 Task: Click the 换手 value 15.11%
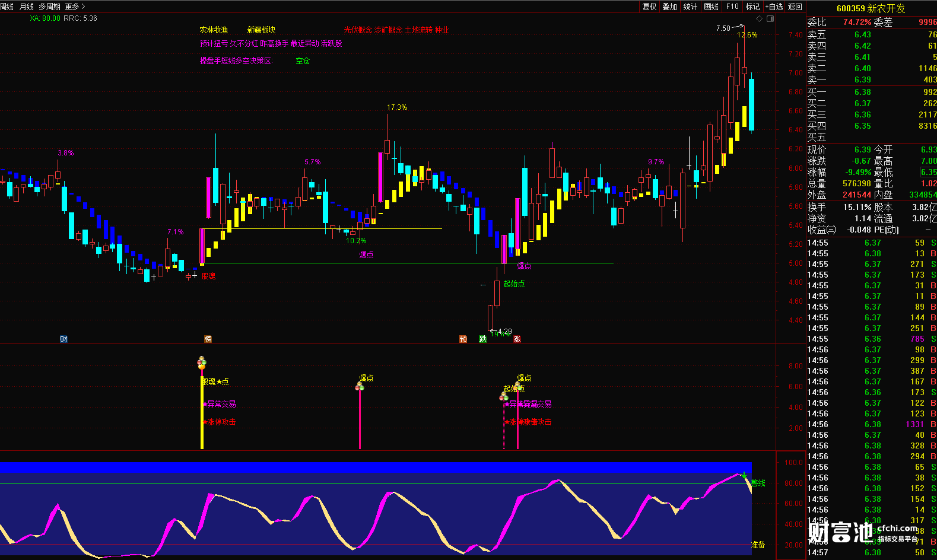[857, 207]
